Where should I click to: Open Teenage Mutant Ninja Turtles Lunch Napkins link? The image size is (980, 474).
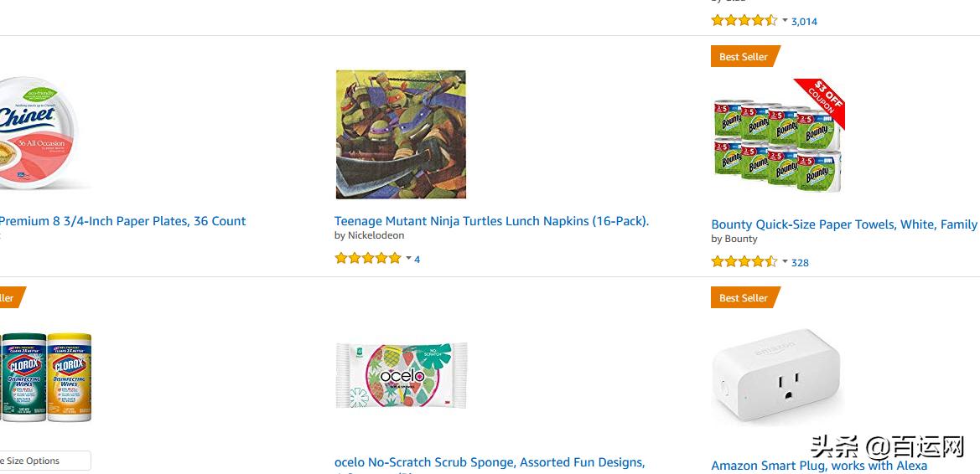pyautogui.click(x=491, y=221)
